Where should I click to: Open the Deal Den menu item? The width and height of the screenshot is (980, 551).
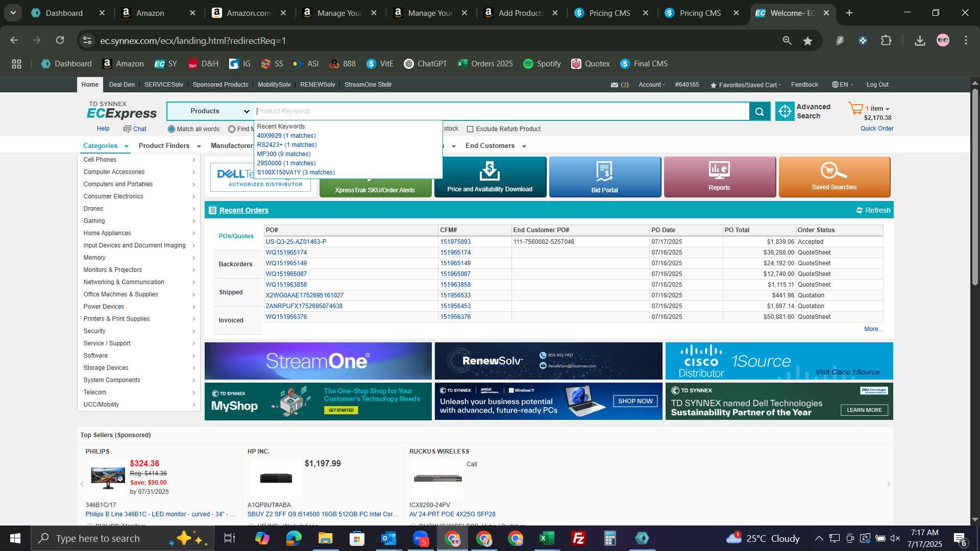click(122, 85)
